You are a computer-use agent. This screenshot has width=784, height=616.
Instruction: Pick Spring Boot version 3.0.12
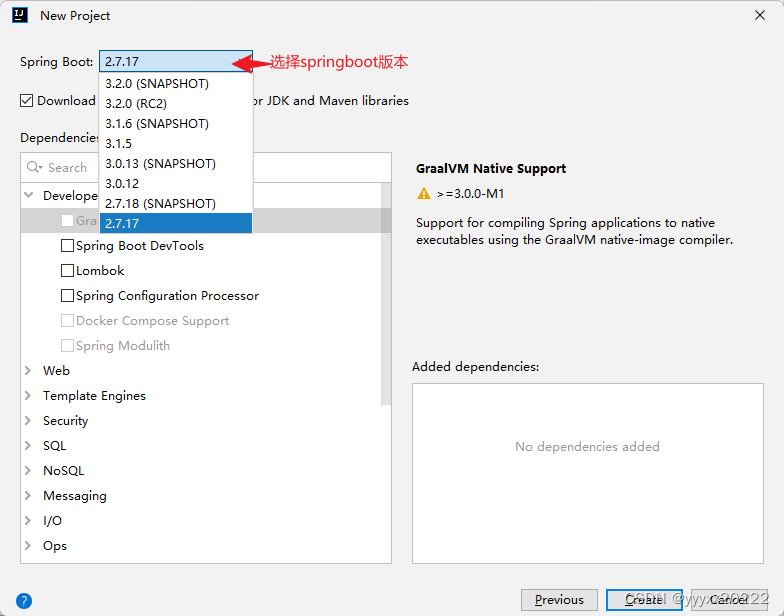[x=176, y=184]
